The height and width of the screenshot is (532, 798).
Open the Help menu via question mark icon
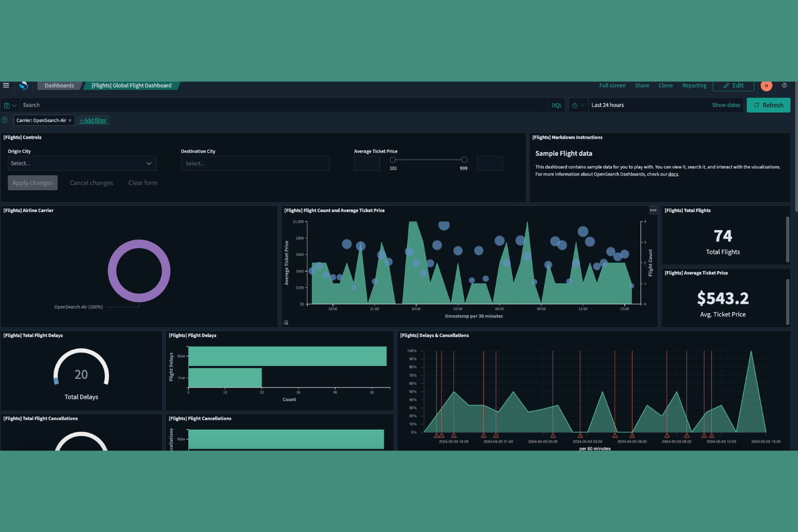(x=785, y=85)
